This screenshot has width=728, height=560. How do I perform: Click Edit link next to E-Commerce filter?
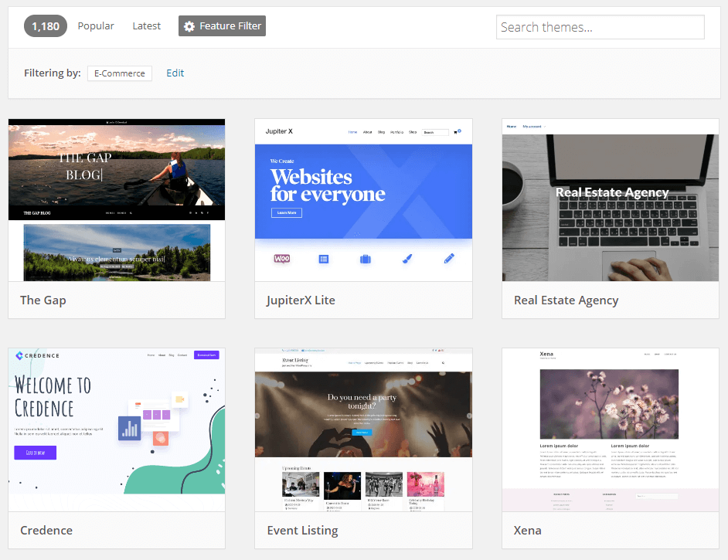click(x=175, y=73)
